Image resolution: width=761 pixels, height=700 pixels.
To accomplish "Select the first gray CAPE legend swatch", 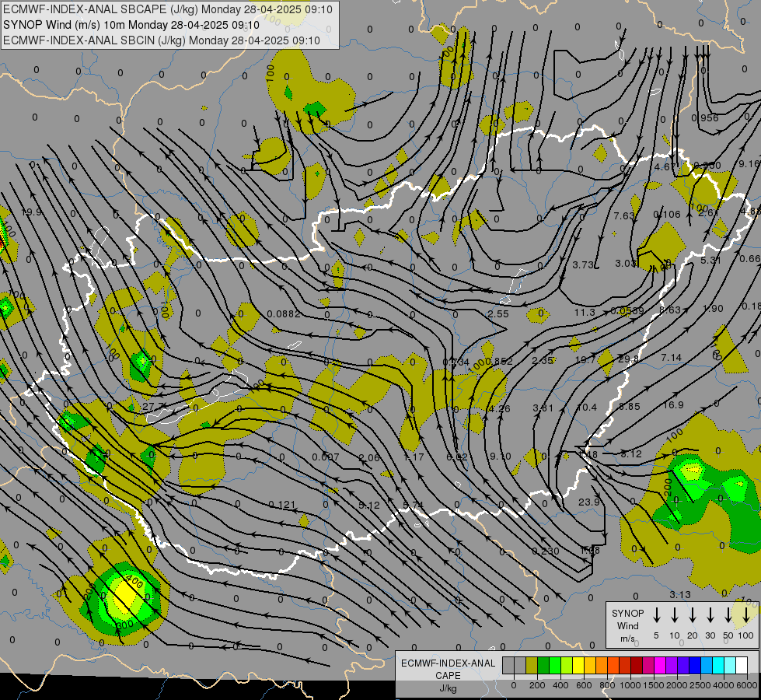I will (508, 666).
